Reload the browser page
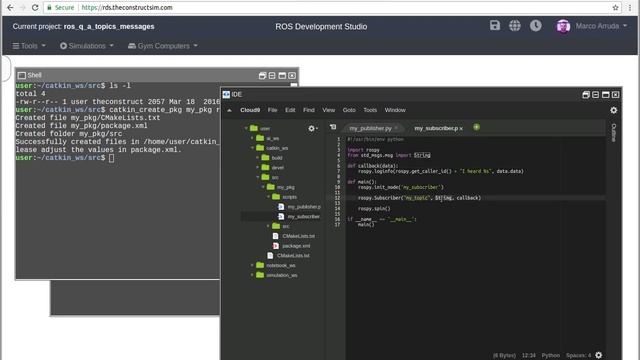640x360 pixels. click(x=35, y=7)
